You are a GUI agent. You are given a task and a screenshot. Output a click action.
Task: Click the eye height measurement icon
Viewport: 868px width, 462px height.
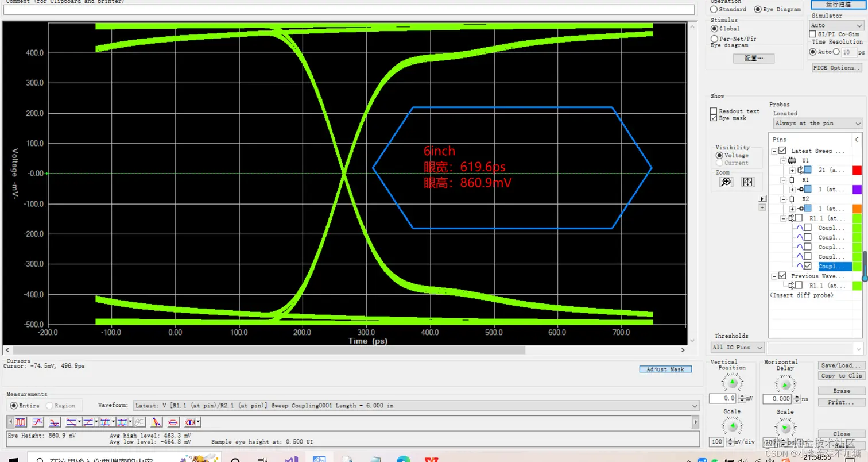coord(190,422)
